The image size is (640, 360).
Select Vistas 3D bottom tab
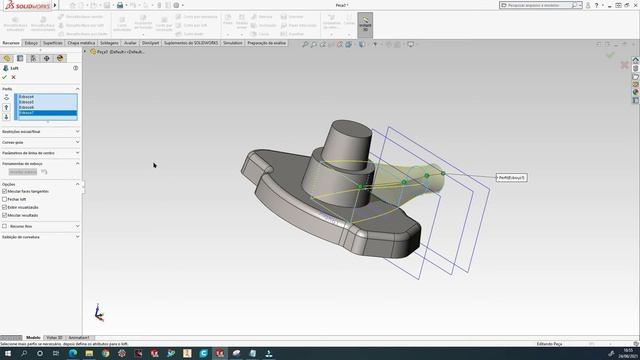point(54,338)
